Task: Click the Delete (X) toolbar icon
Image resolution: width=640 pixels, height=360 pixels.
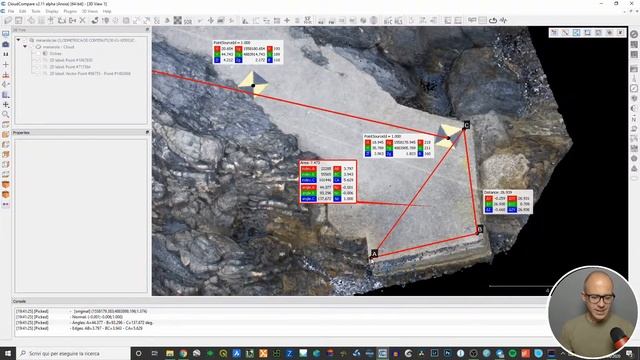Action: click(x=82, y=20)
